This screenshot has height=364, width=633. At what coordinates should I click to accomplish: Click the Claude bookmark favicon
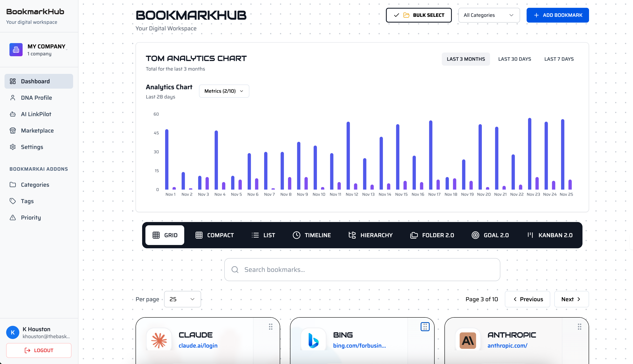click(x=159, y=340)
